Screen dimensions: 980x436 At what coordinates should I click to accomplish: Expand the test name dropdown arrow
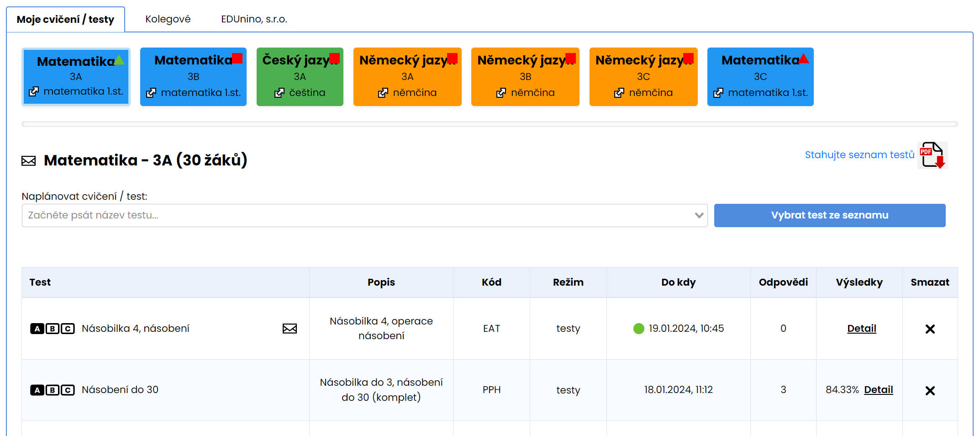(x=699, y=215)
